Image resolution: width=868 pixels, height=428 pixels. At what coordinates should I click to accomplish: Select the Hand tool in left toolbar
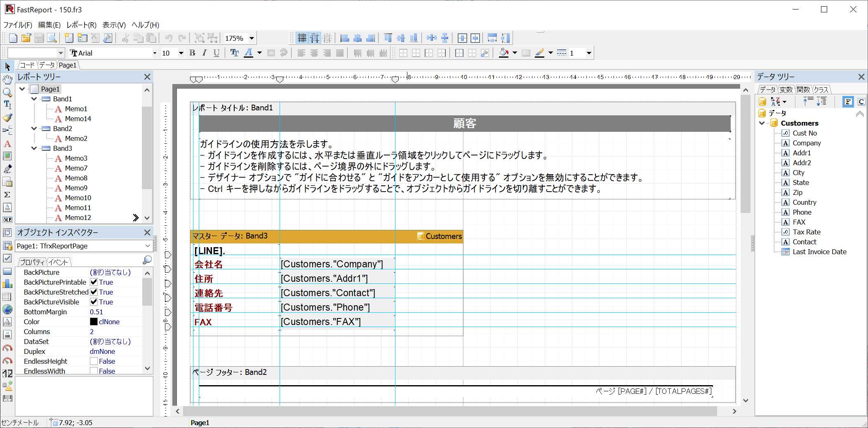[7, 79]
